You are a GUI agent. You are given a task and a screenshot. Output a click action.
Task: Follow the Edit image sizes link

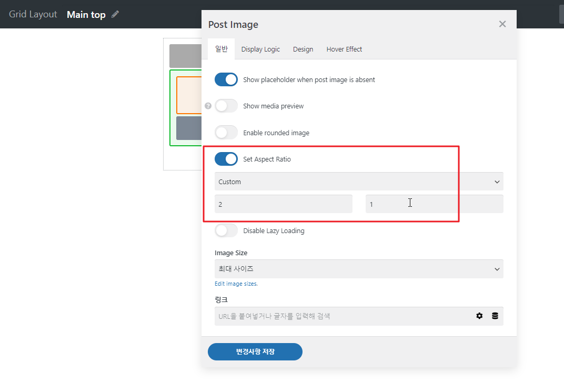pyautogui.click(x=236, y=284)
